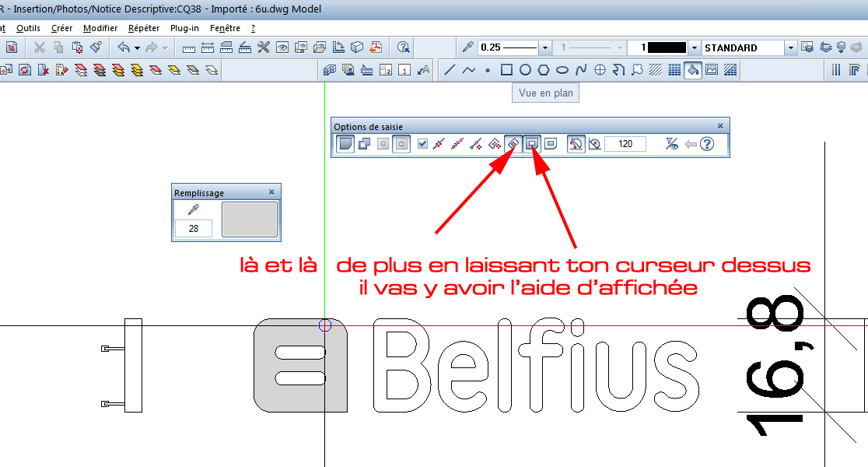The height and width of the screenshot is (467, 868).
Task: Toggle the island detection square button
Action: point(532,144)
